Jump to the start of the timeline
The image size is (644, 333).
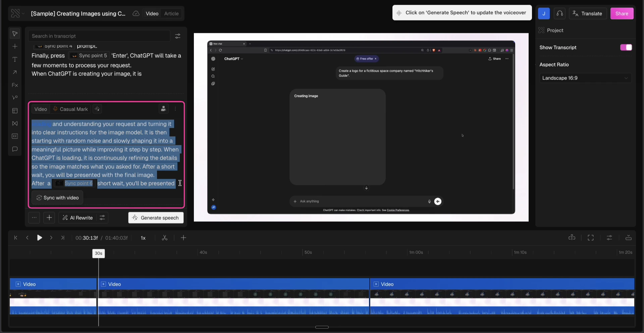click(x=15, y=238)
